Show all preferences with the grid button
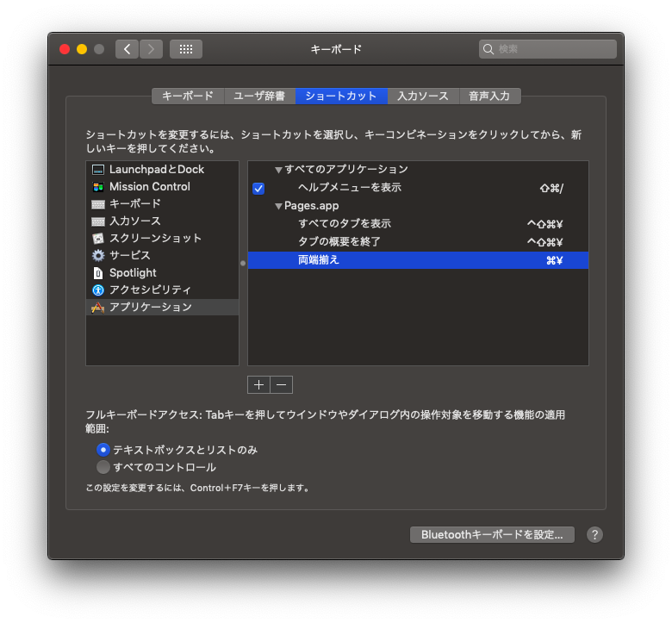 [186, 49]
